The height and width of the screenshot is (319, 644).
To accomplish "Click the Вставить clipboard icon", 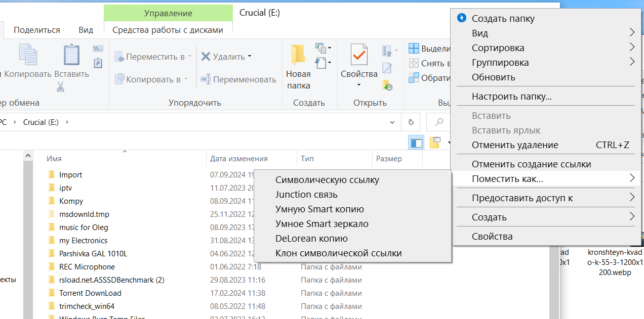I will [71, 55].
